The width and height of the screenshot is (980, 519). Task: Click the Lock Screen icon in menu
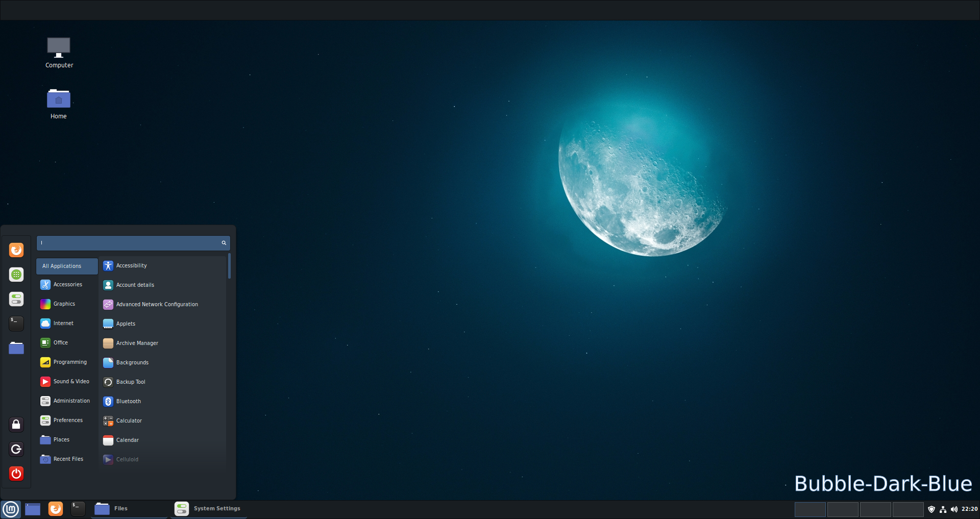16,425
